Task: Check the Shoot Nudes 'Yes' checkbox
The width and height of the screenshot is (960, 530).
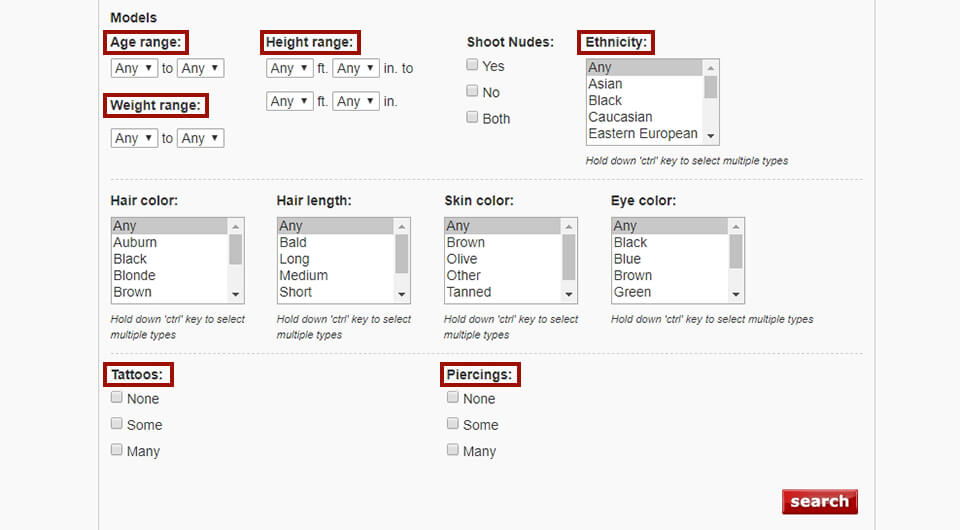Action: click(x=472, y=65)
